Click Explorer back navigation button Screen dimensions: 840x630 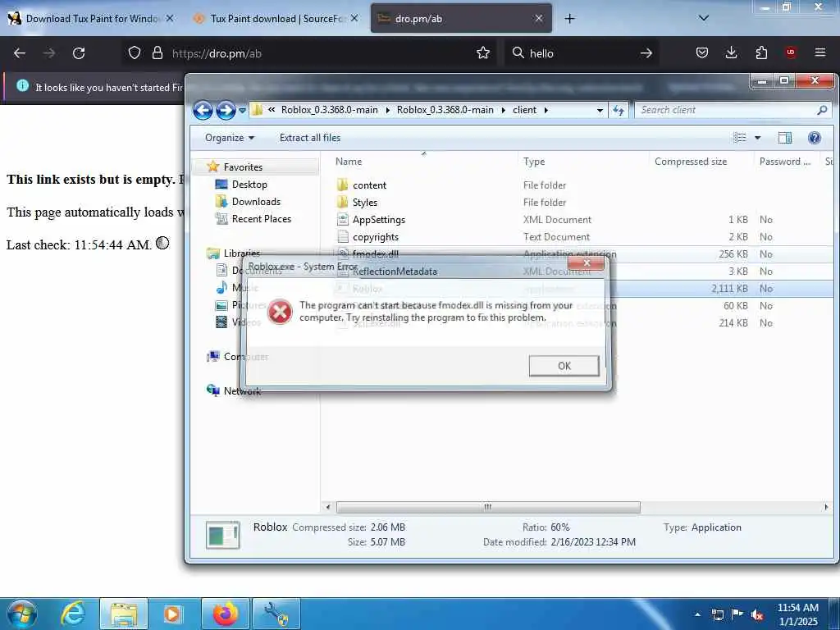point(203,111)
